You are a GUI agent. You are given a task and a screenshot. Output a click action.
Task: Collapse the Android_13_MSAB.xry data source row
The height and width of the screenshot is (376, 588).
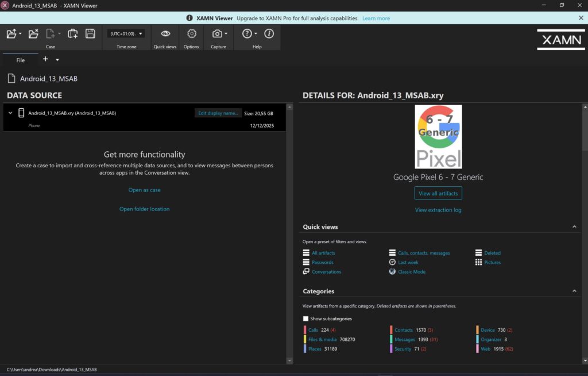pyautogui.click(x=10, y=113)
